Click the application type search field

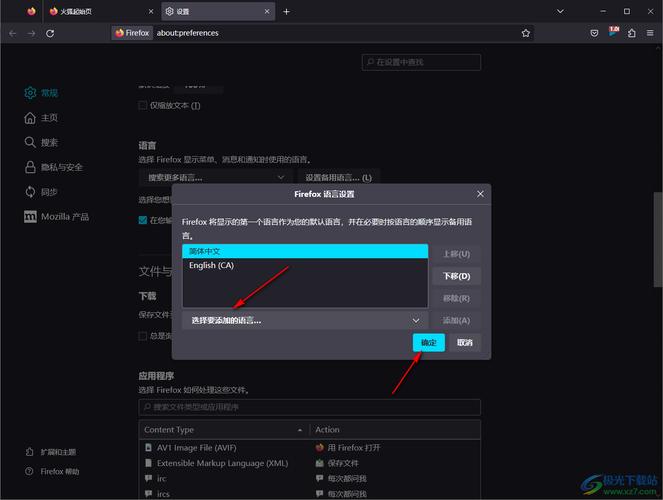point(310,407)
